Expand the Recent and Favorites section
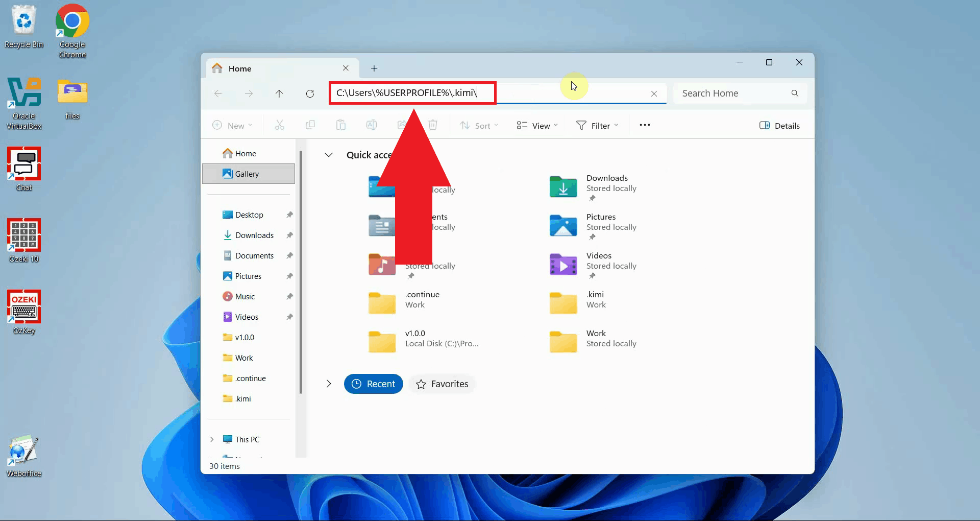Viewport: 980px width, 521px height. click(x=329, y=384)
